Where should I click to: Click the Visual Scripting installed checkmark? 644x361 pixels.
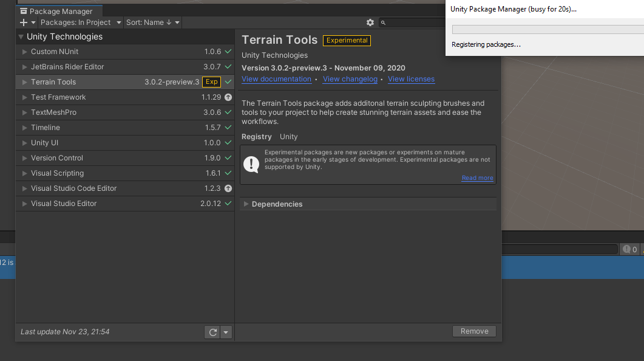(228, 173)
